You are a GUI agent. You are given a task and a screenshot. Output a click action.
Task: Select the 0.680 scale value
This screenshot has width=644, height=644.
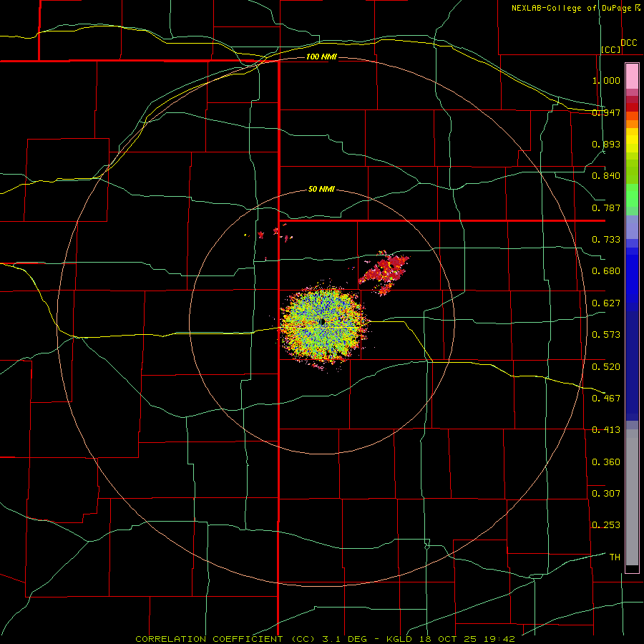click(606, 271)
